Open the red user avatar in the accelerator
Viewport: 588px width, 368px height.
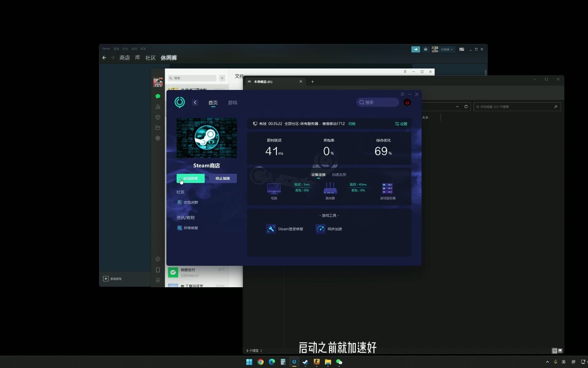(x=407, y=102)
